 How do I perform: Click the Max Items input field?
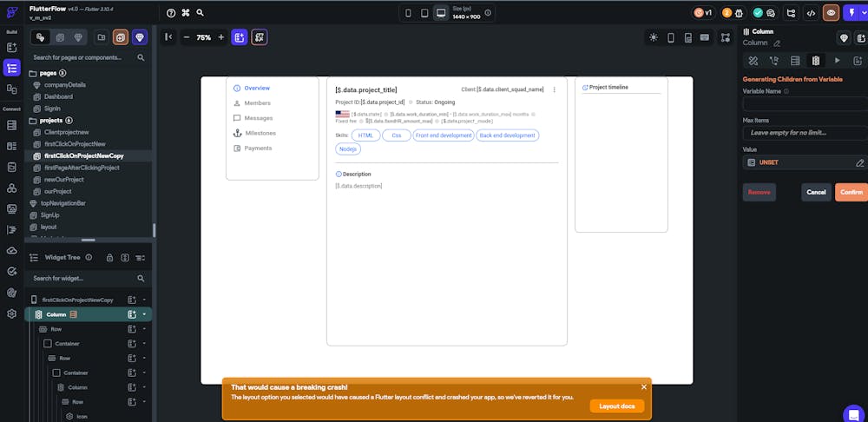coord(804,133)
